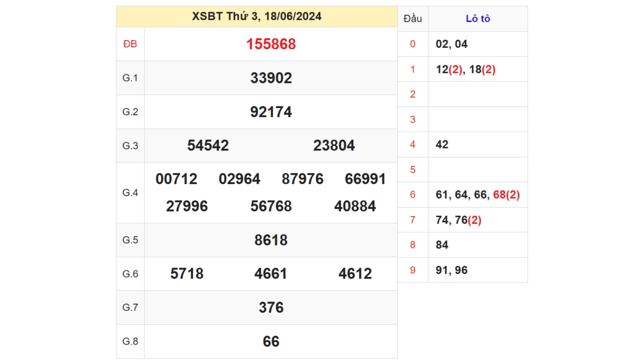Screen dimensions: 644x362
Task: Click head digit 7 in Đầu column
Action: [413, 220]
